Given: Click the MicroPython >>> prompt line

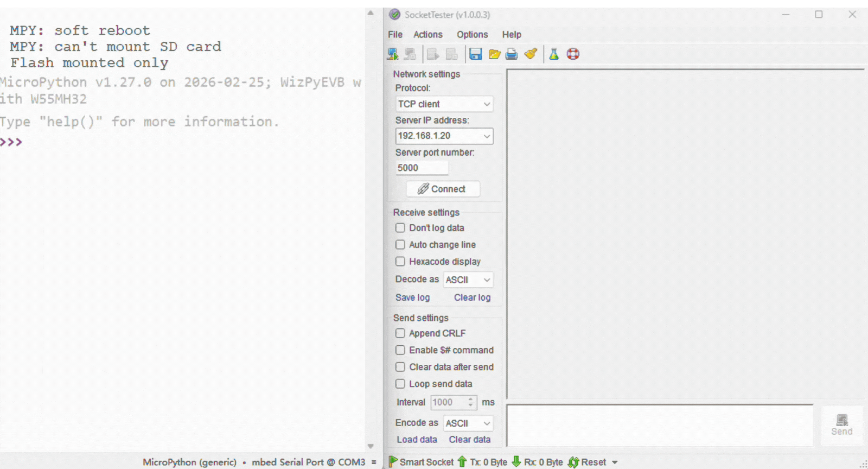Looking at the screenshot, I should pyautogui.click(x=11, y=142).
